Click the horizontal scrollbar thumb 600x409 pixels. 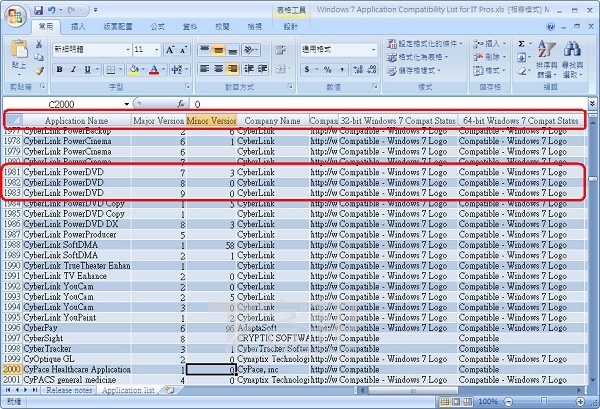(412, 390)
